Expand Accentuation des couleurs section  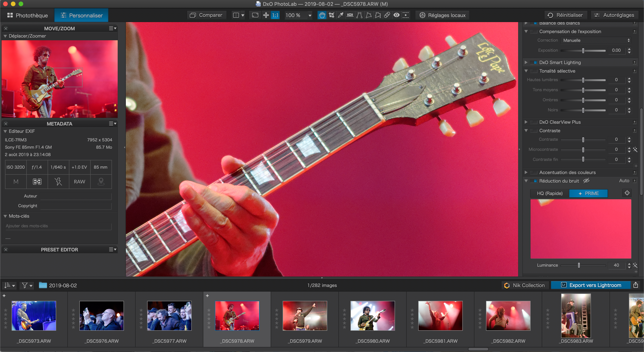(x=526, y=173)
